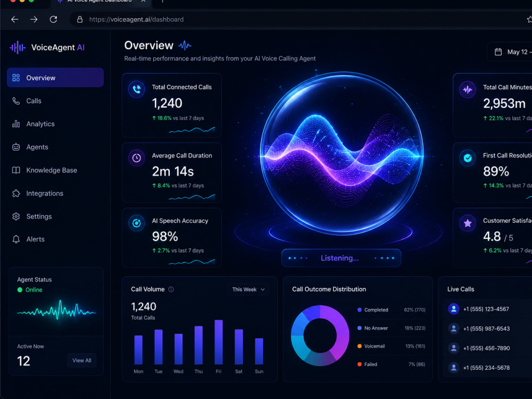Click the padlock icon in address bar
The image size is (532, 399).
[x=80, y=19]
